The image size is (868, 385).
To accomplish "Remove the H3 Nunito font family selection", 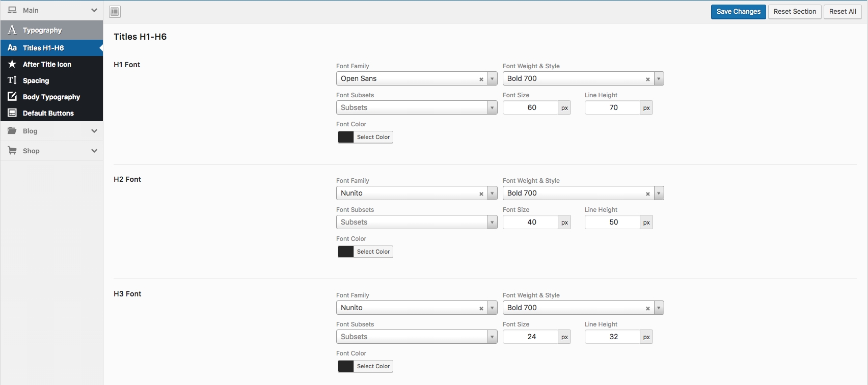I will [481, 308].
